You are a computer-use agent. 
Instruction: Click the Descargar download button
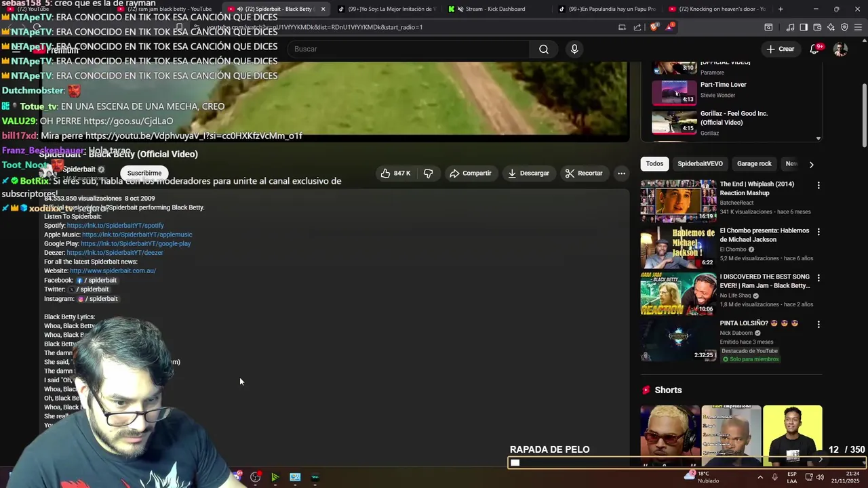click(528, 173)
